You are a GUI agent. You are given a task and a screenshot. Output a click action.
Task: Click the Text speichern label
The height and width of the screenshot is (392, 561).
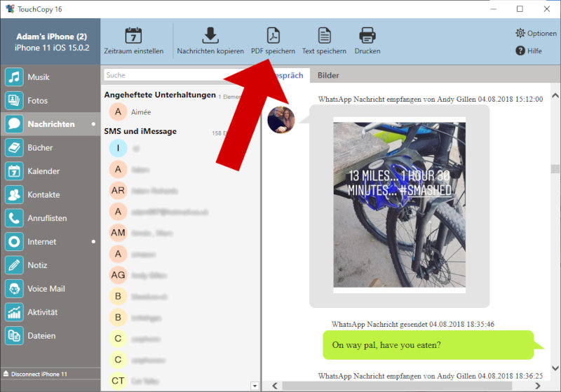324,50
